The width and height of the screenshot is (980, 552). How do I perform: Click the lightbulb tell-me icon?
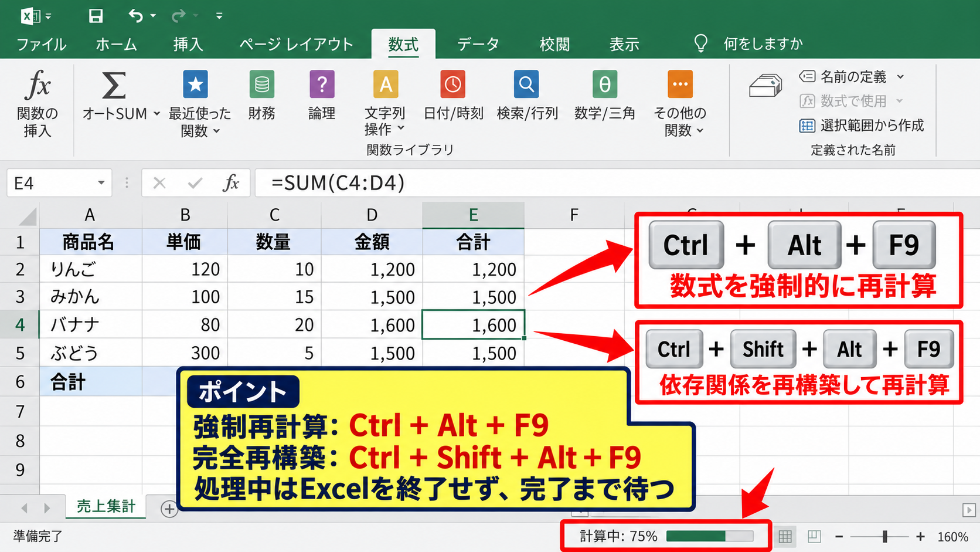click(700, 43)
